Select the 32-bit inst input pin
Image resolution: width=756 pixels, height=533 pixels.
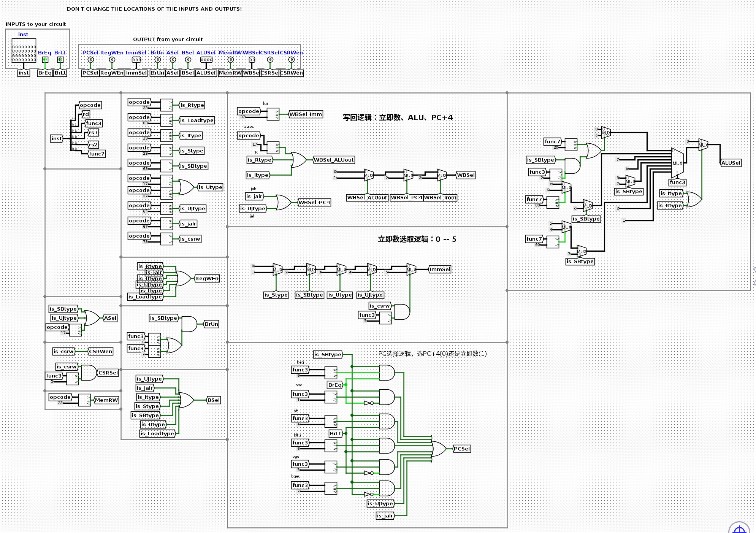coord(24,51)
